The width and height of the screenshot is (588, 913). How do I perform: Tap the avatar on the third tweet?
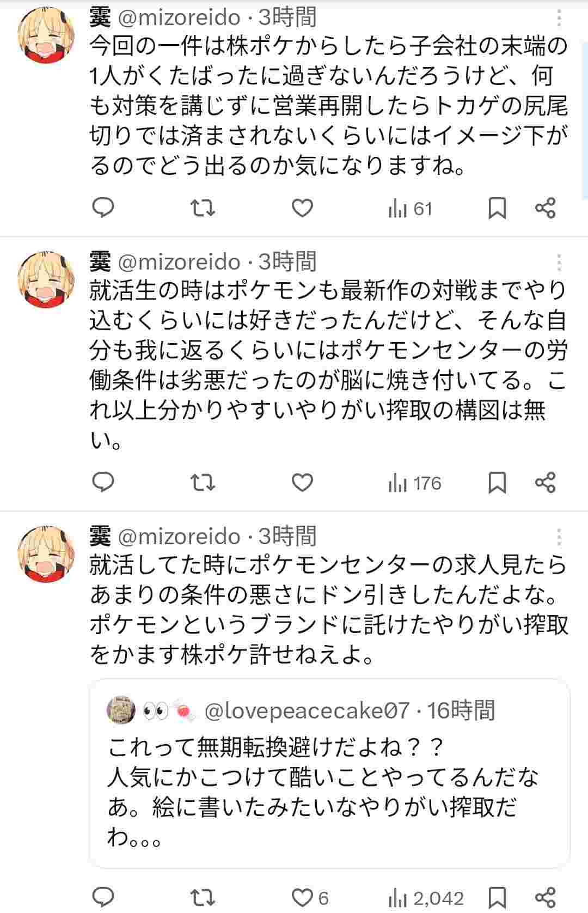coord(46,553)
